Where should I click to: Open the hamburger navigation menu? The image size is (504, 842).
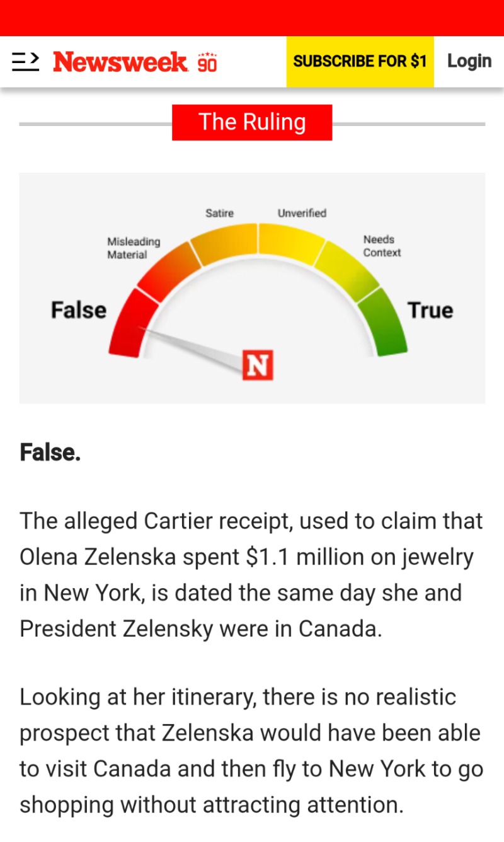[x=26, y=61]
